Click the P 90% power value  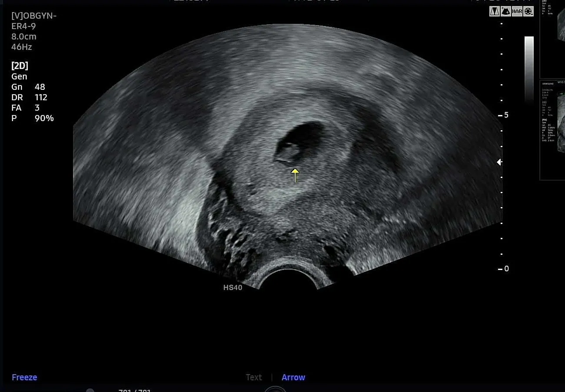coord(33,118)
